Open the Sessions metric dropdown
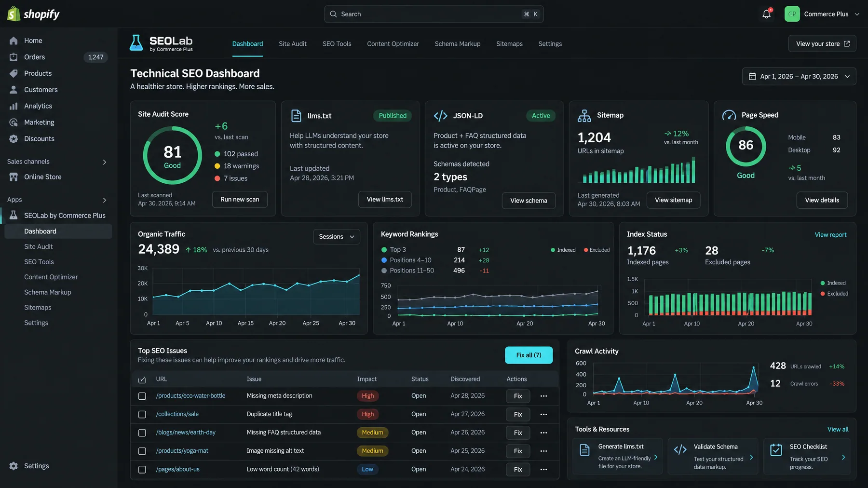Viewport: 868px width, 488px height. pos(337,237)
